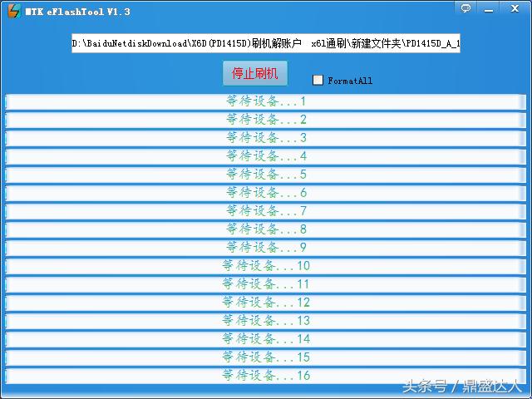Click the 等待设备...11 row
532x399 pixels.
click(266, 284)
